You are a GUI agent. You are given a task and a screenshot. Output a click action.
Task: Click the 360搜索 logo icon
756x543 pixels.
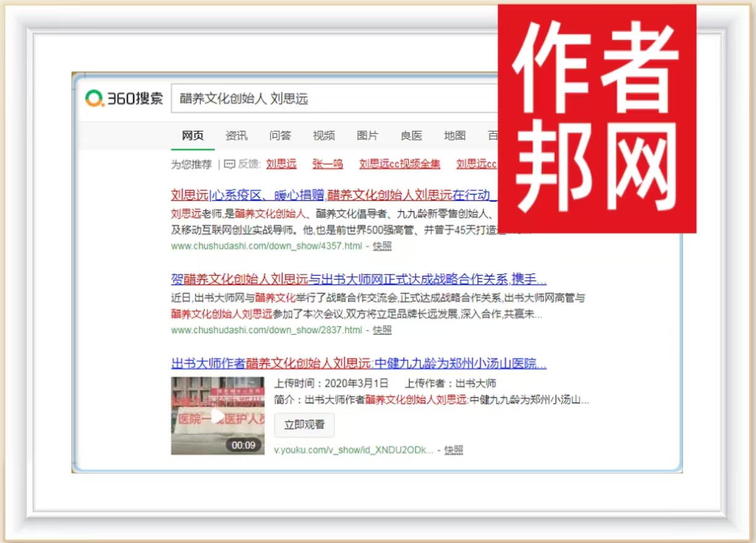[95, 99]
